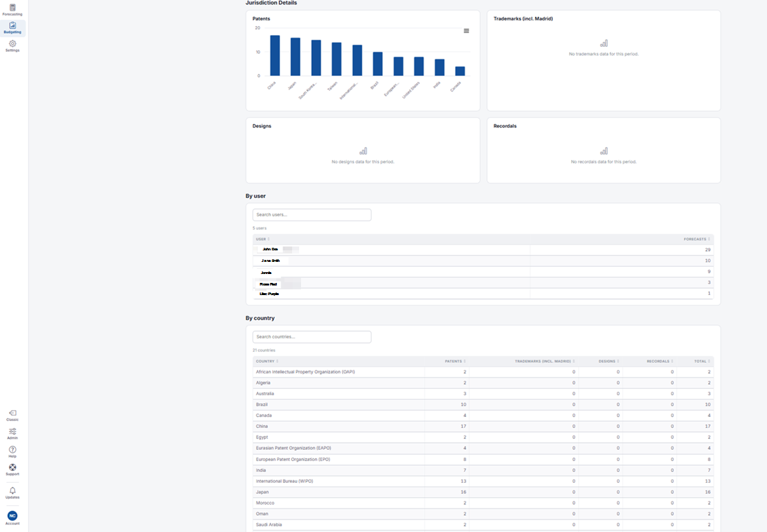Open the Forecasting section in sidebar
This screenshot has height=532, width=767.
(x=12, y=10)
